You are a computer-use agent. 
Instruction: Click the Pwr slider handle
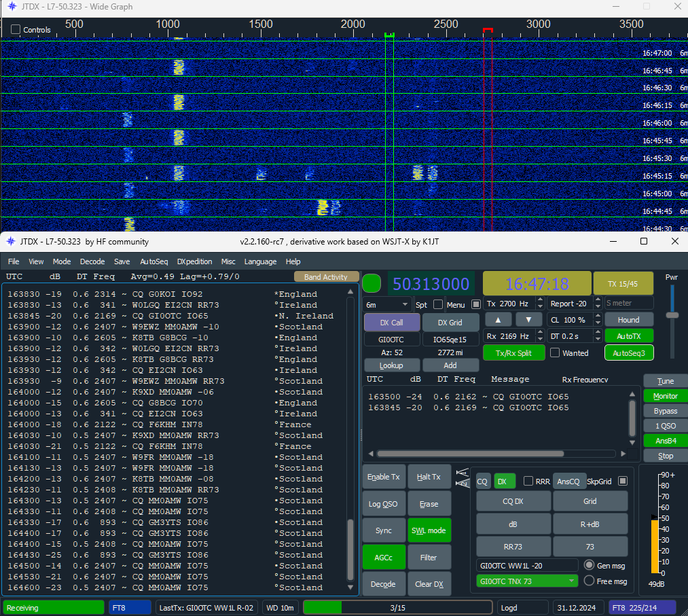click(672, 315)
